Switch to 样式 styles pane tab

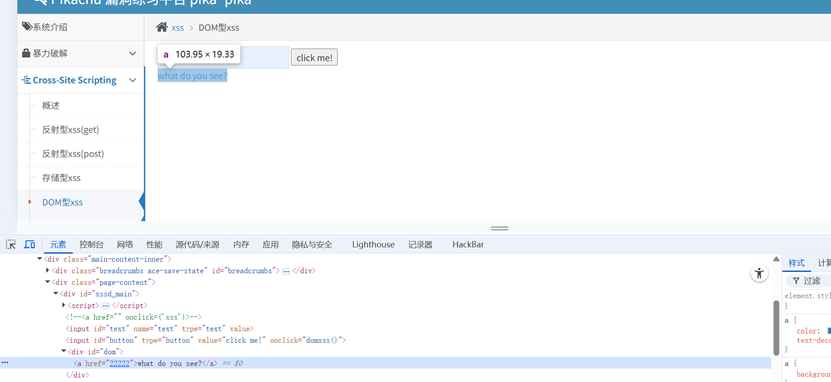coord(796,263)
